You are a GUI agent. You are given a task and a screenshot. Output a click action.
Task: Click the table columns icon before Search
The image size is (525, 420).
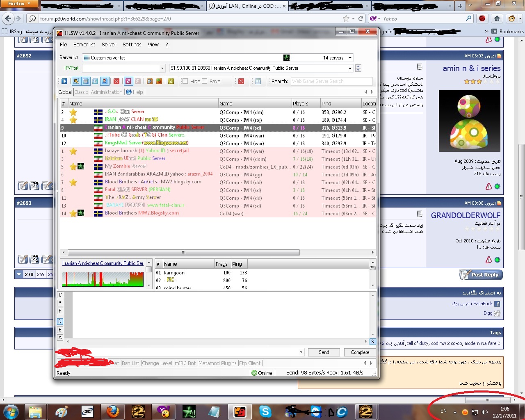[258, 81]
